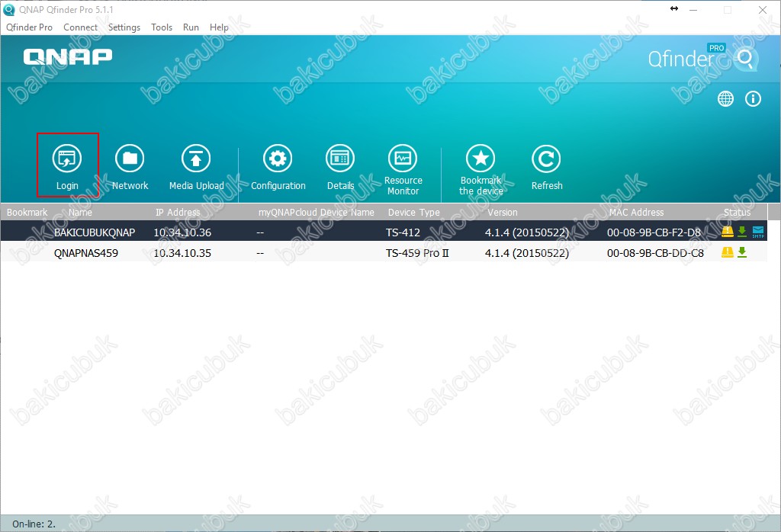Viewport: 781px width, 532px height.
Task: Open the Resource Monitor icon
Action: (403, 159)
